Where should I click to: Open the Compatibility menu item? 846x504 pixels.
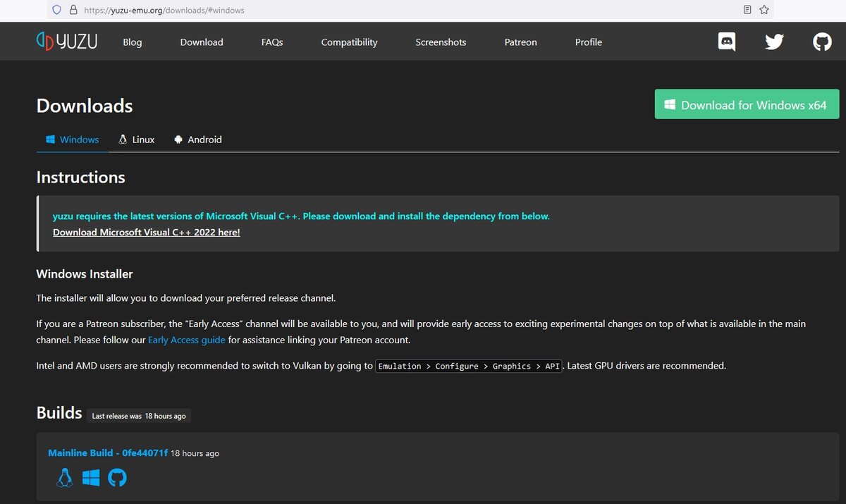coord(349,42)
